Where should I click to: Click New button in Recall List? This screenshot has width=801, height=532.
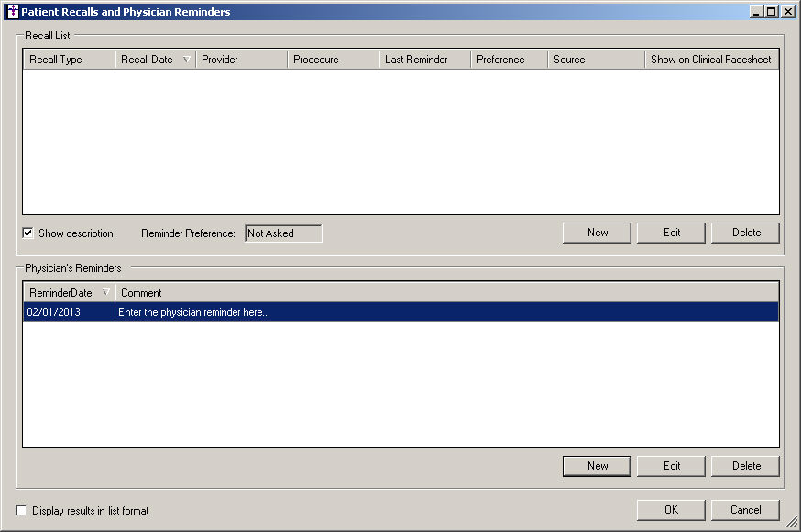pos(598,233)
